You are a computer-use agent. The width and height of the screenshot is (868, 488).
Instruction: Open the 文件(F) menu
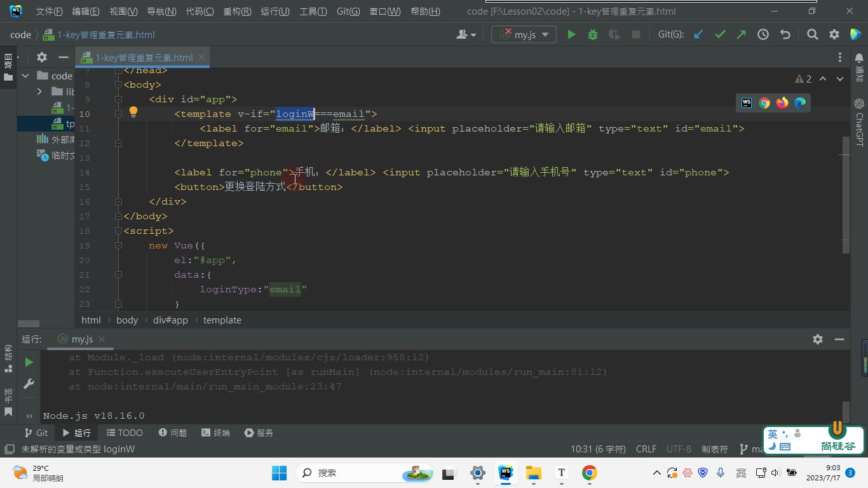click(x=49, y=11)
